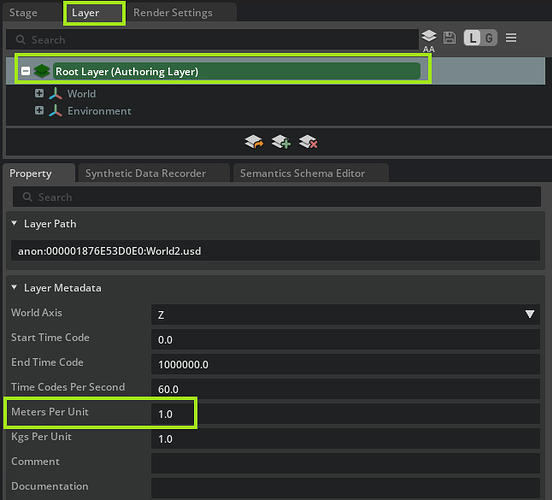The width and height of the screenshot is (552, 500).
Task: Open the Synthetic Data Recorder tab
Action: [145, 173]
